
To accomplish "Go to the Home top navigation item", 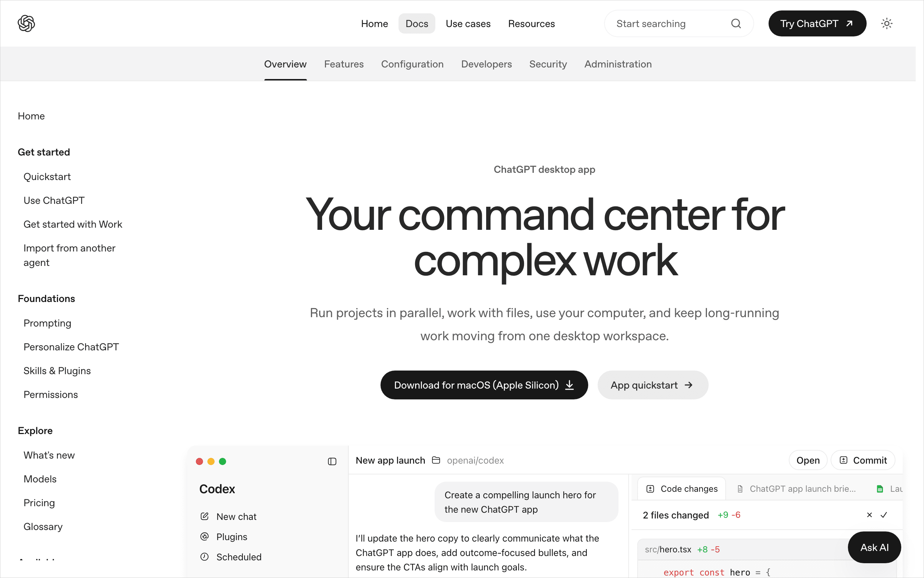I will (374, 24).
